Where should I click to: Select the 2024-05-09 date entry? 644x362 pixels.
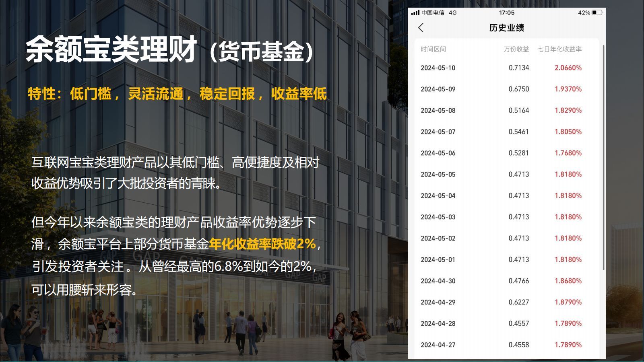click(x=438, y=89)
